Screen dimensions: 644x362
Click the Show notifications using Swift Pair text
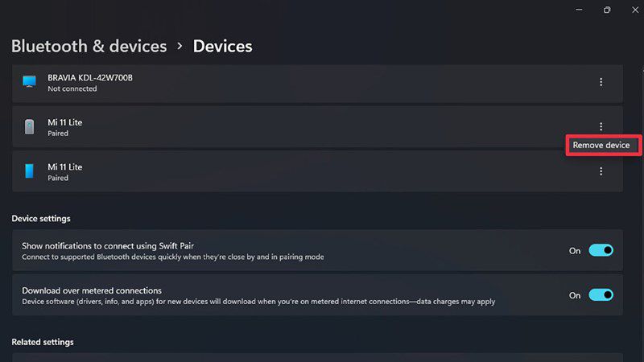(108, 245)
